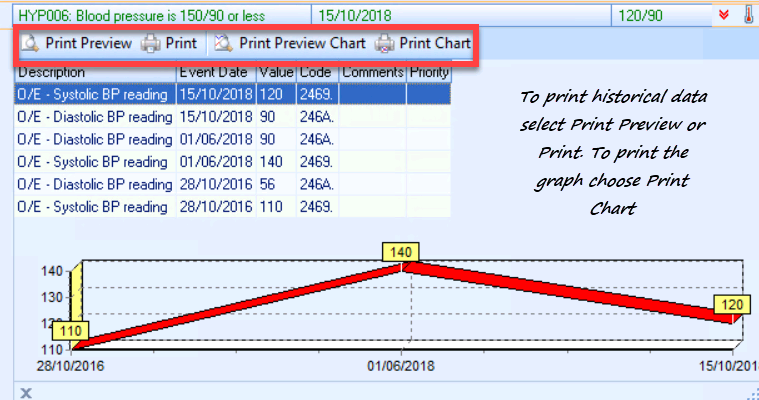The height and width of the screenshot is (400, 759).
Task: Click the 140 data label on chart
Action: pyautogui.click(x=402, y=251)
